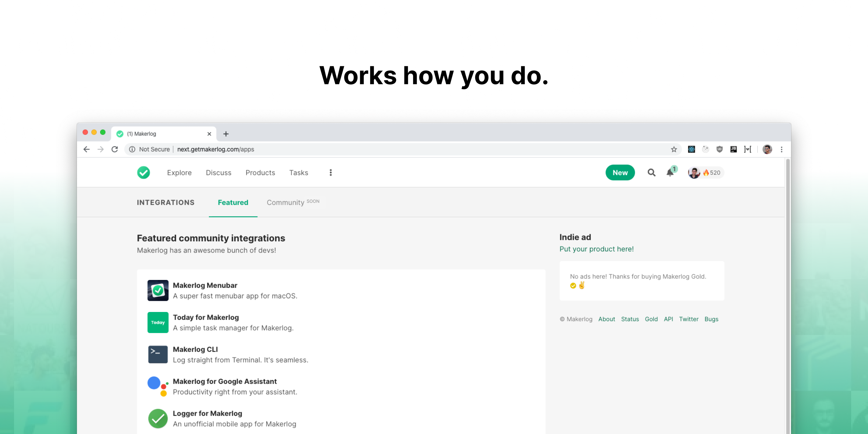This screenshot has height=434, width=868.
Task: Switch to the Featured tab
Action: coord(233,203)
